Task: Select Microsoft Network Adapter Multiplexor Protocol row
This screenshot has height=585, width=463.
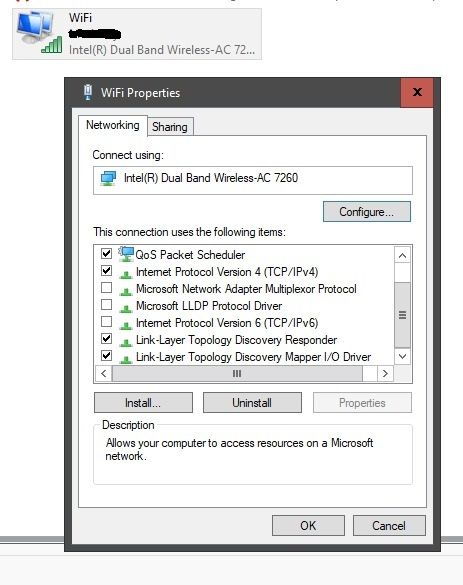Action: click(x=246, y=289)
